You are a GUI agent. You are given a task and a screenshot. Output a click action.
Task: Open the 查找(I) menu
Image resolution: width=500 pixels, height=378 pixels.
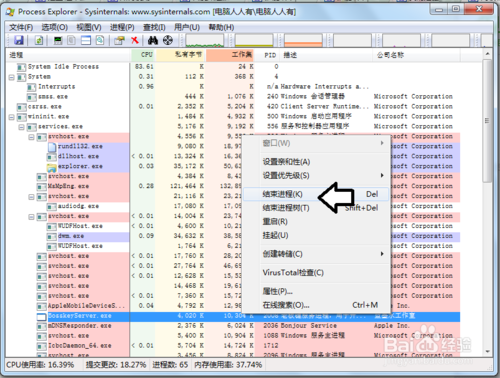point(154,27)
